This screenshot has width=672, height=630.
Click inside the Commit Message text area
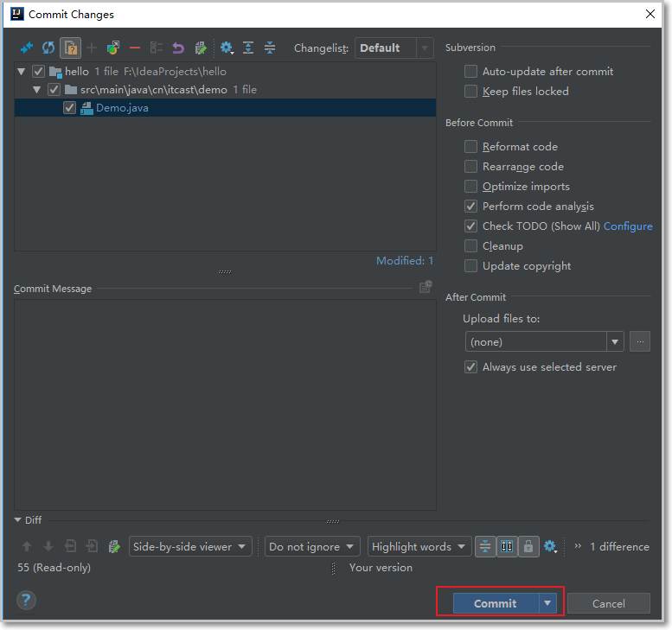pos(225,404)
